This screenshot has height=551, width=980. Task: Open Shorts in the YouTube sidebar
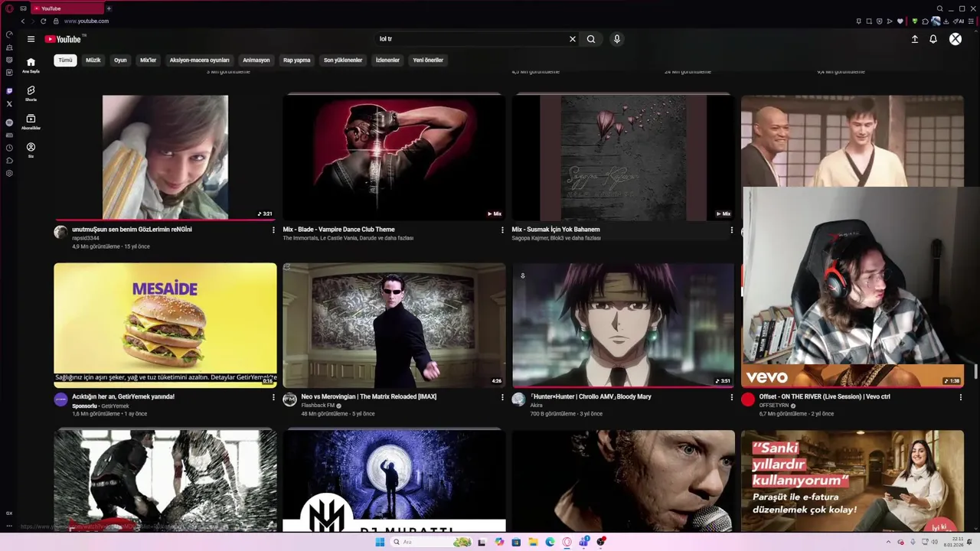coord(31,93)
